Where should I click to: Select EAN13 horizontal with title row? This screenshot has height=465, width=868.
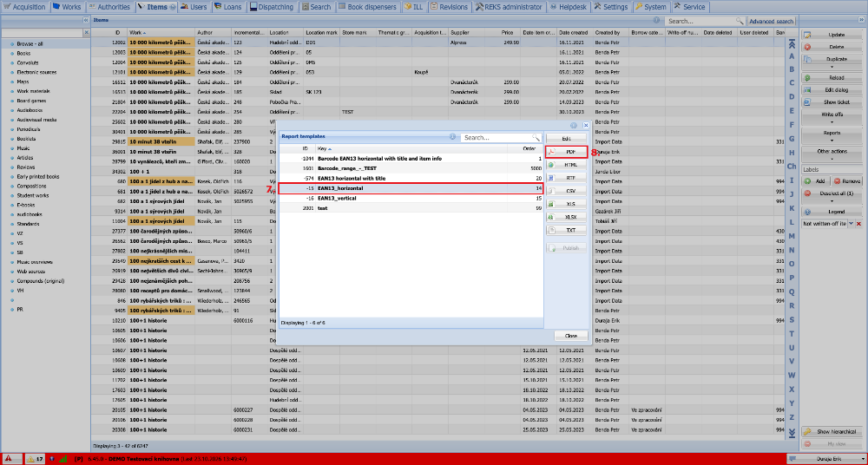[411, 178]
